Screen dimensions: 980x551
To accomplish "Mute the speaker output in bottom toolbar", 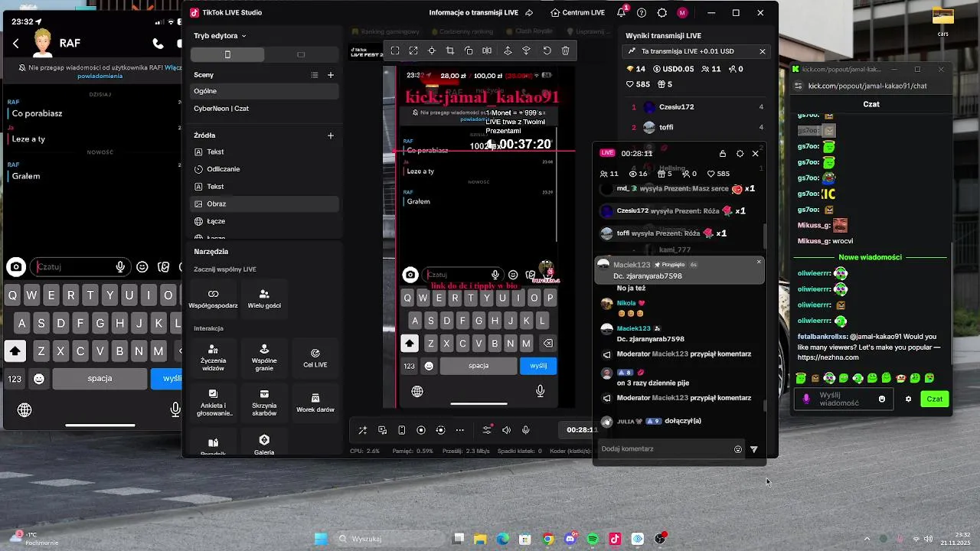I will 506,430.
